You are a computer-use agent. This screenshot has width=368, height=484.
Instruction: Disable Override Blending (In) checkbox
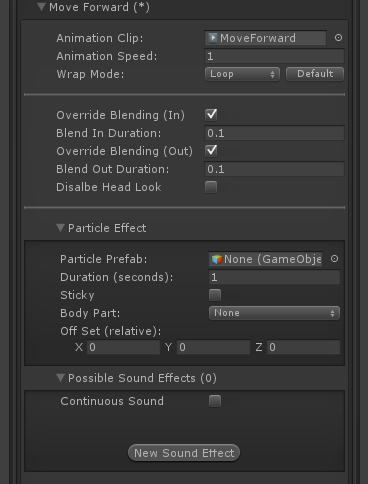[211, 115]
